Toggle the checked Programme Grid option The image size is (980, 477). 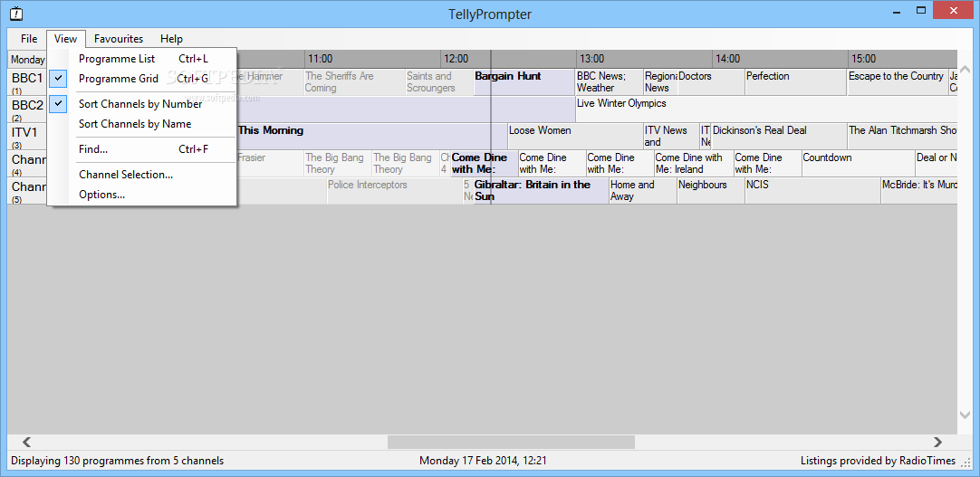142,79
